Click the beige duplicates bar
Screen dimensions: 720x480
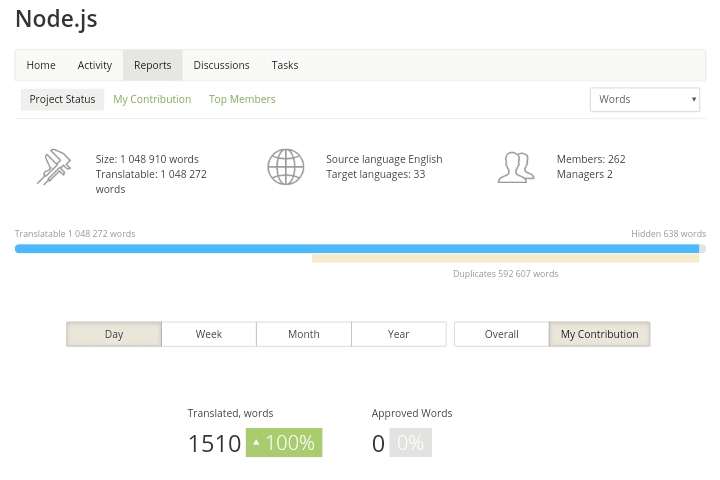(506, 259)
